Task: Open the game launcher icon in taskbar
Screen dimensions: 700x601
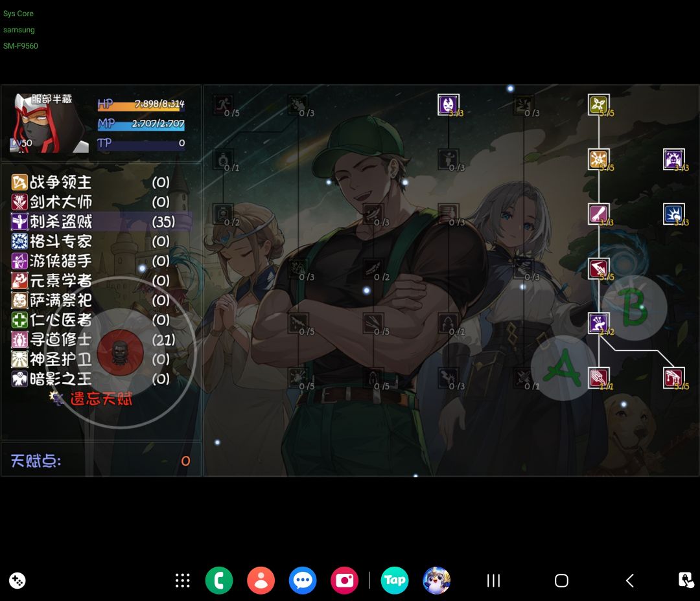Action: (17, 580)
